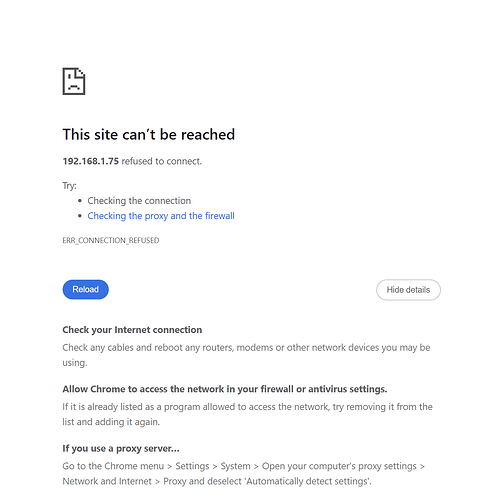Click the refused to connect message text
This screenshot has width=489, height=500.
pos(162,161)
